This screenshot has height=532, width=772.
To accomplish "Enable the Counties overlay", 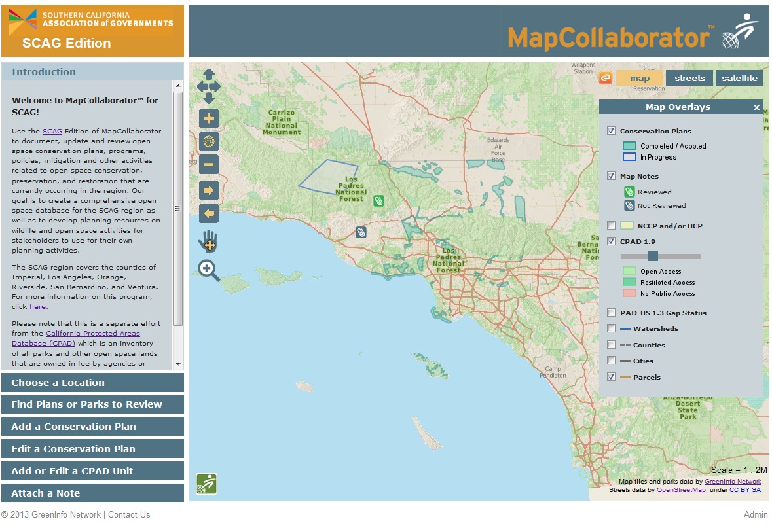I will pos(611,345).
